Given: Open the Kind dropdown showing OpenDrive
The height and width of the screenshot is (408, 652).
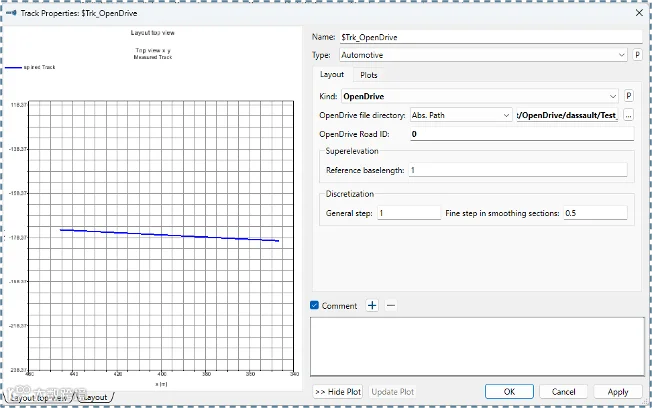Looking at the screenshot, I should [480, 96].
